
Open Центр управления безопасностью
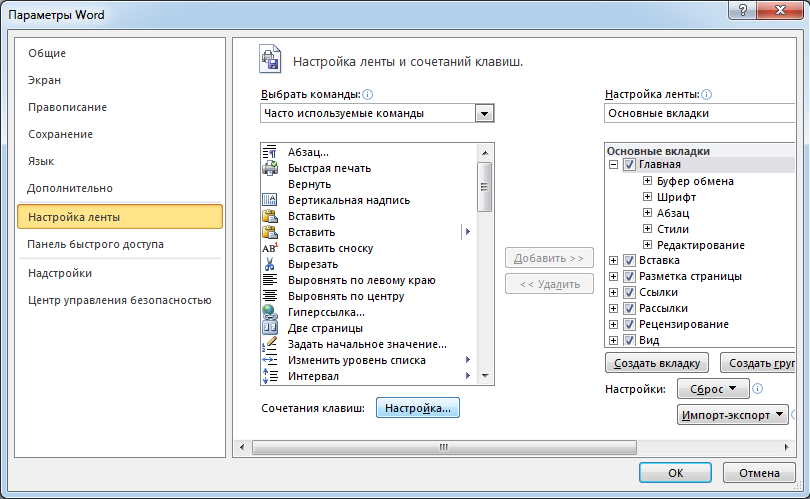coord(120,300)
